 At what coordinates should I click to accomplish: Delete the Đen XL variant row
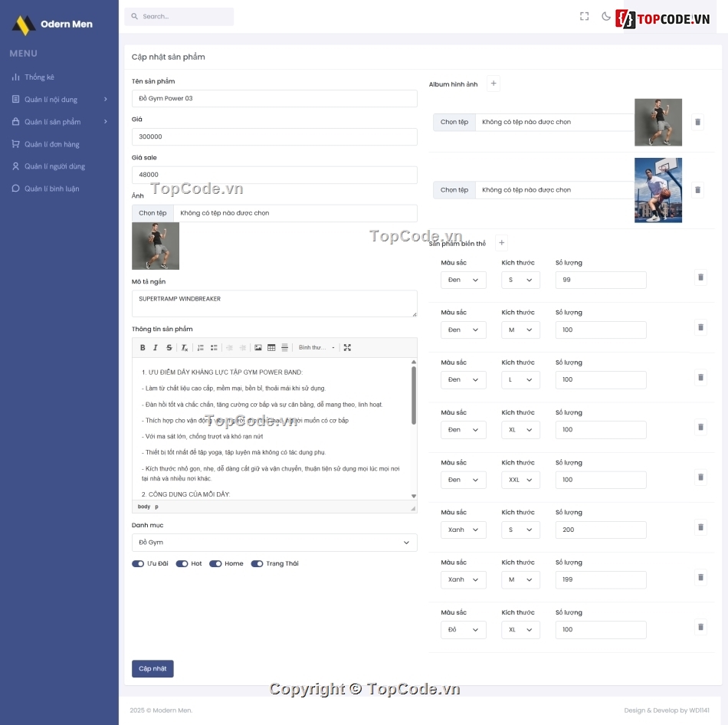pyautogui.click(x=700, y=428)
